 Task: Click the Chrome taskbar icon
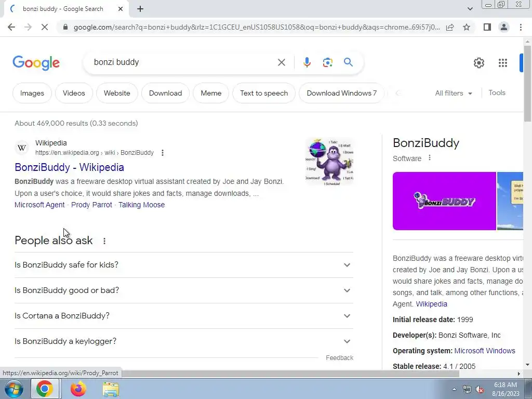pos(45,389)
